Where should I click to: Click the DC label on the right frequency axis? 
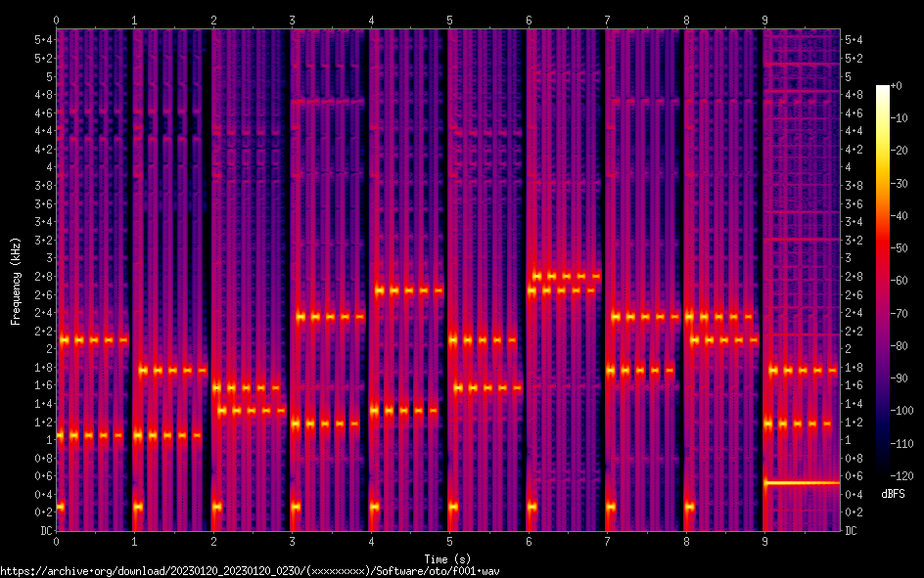(x=852, y=531)
